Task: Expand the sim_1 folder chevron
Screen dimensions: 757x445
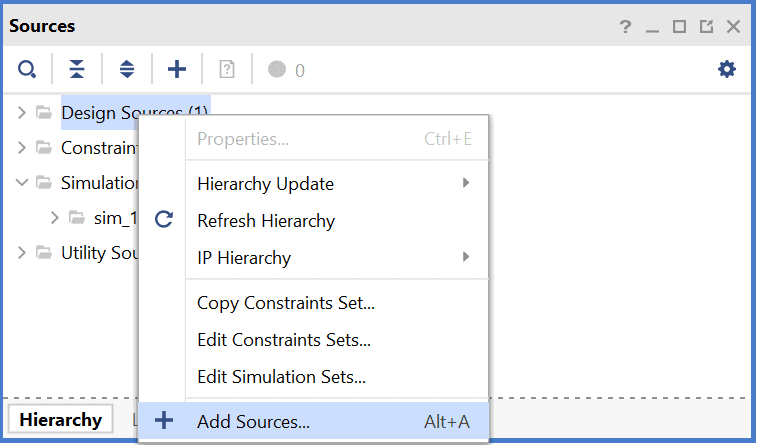Action: (x=55, y=218)
